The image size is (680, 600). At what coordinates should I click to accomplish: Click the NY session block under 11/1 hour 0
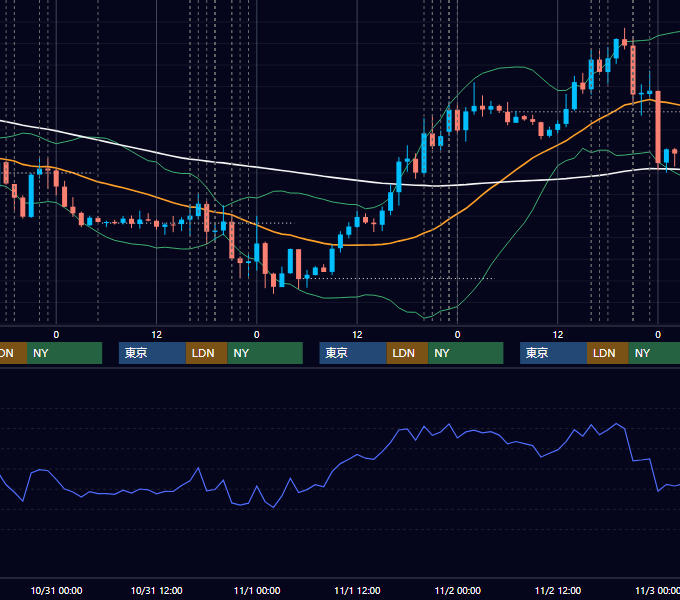[x=265, y=353]
